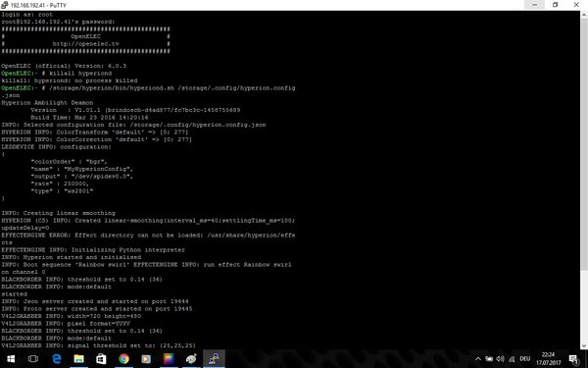Click the '"name" : "MyHyperionConfig"' line
The height and width of the screenshot is (368, 588).
click(81, 169)
